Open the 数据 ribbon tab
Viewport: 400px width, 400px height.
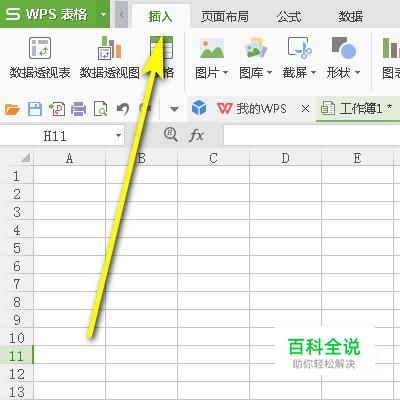[x=351, y=16]
